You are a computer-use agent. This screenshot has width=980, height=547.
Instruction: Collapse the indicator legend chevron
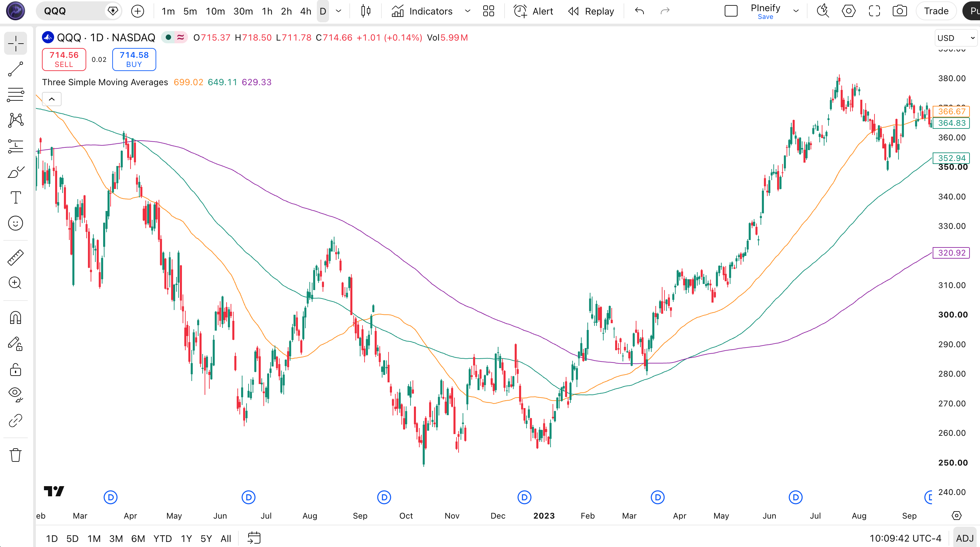coord(52,99)
